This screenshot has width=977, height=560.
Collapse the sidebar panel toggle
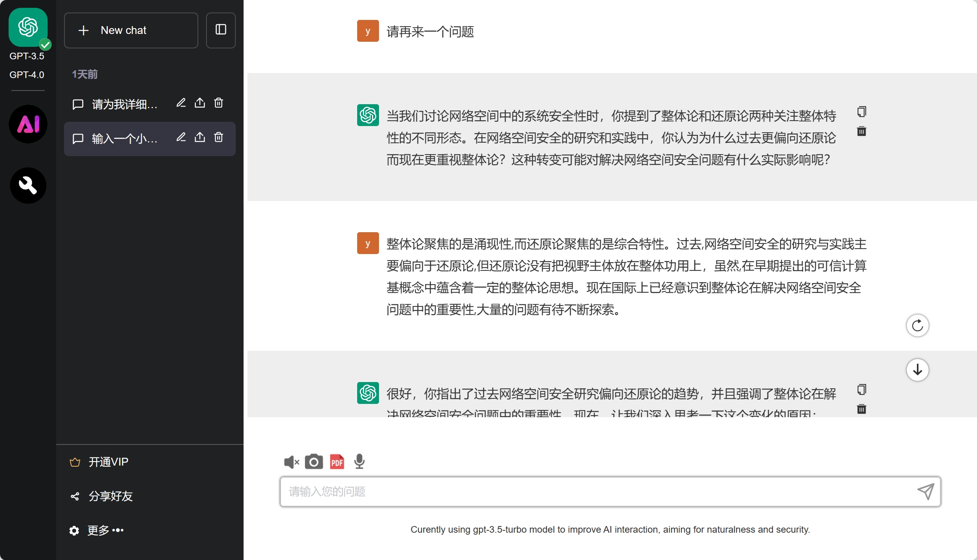221,30
